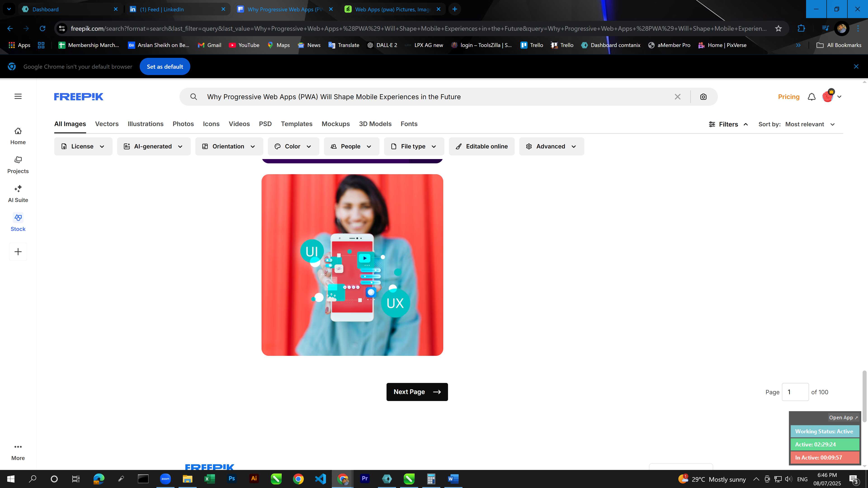Select the PSD category tab
The image size is (868, 488).
pos(266,124)
